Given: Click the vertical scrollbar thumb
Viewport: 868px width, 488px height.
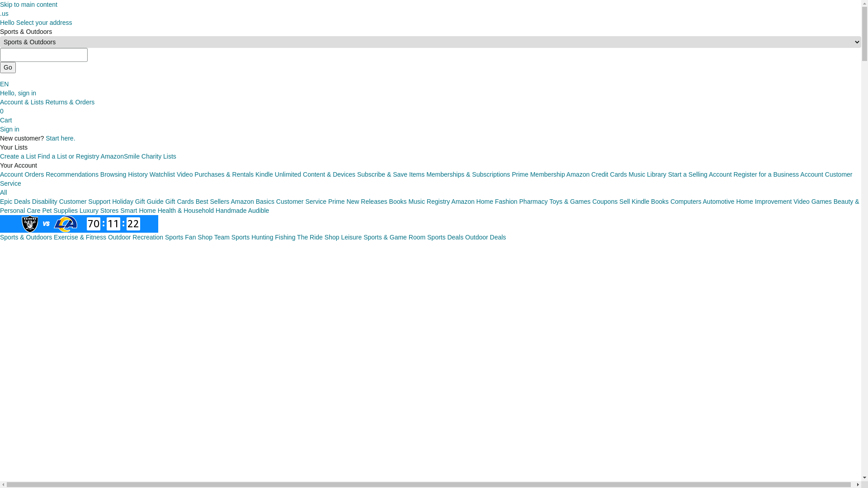Looking at the screenshot, I should click(x=864, y=34).
